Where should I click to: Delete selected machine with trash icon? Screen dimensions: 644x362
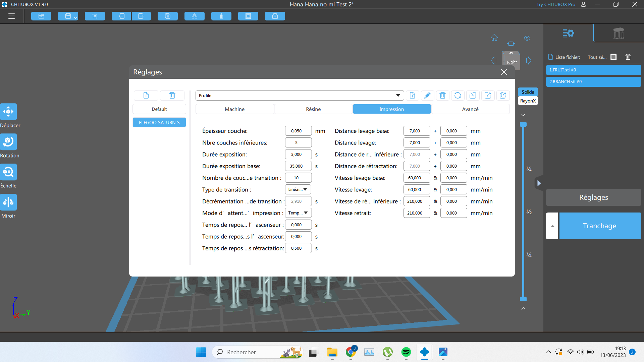(x=172, y=96)
